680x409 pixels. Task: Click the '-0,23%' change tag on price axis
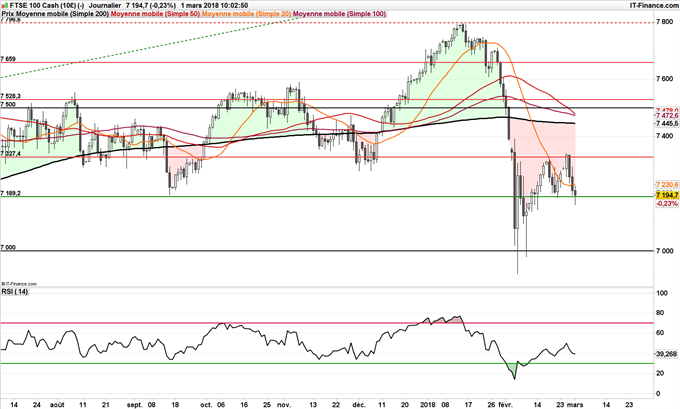667,203
